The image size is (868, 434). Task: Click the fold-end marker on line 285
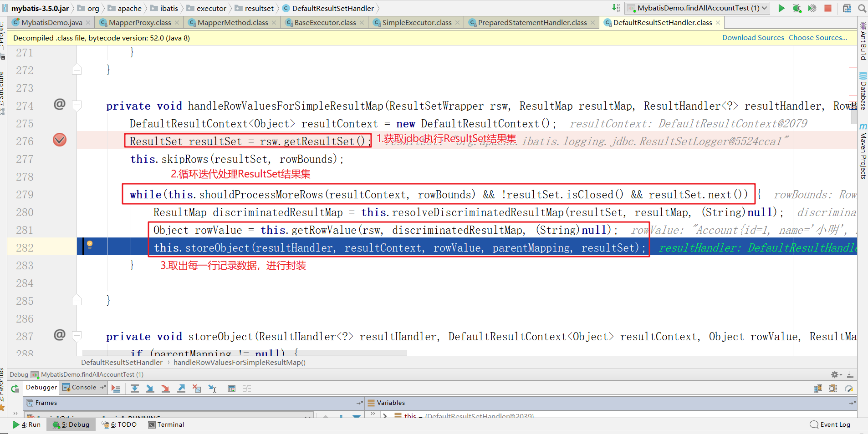point(77,300)
